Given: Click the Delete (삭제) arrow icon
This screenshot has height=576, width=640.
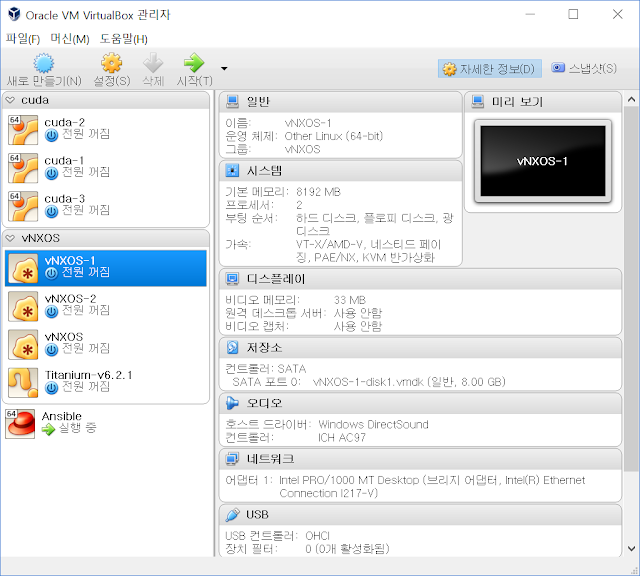Looking at the screenshot, I should pyautogui.click(x=153, y=63).
